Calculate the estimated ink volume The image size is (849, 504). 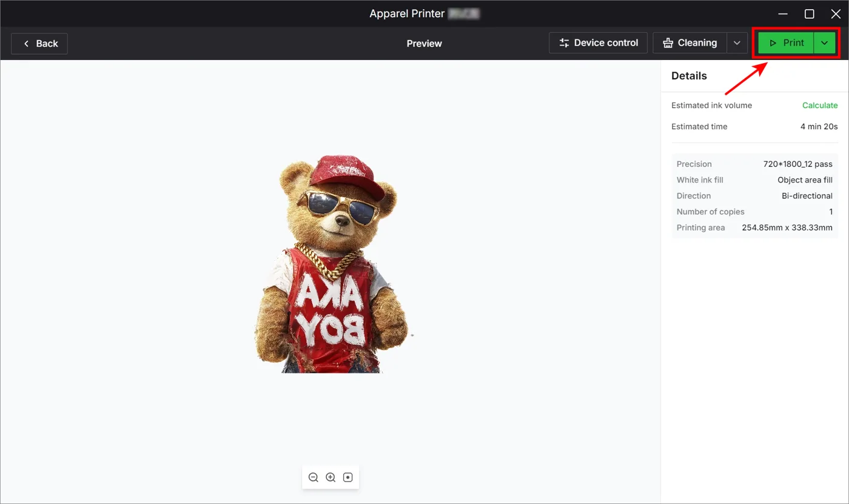pyautogui.click(x=820, y=106)
